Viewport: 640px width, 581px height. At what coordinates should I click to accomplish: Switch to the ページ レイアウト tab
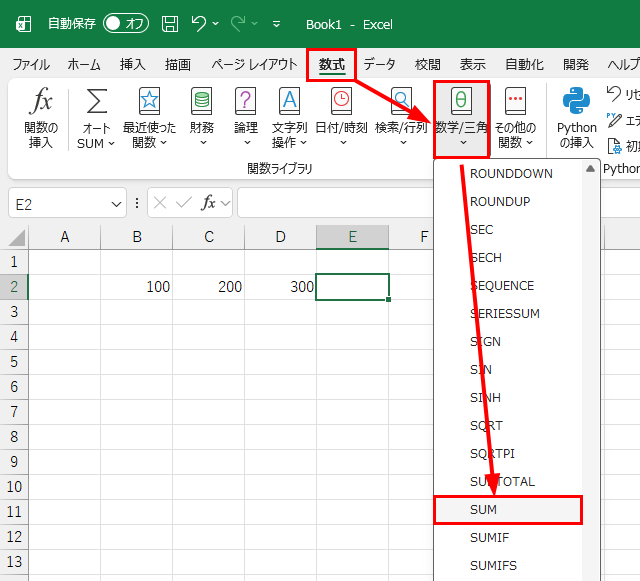click(x=254, y=65)
